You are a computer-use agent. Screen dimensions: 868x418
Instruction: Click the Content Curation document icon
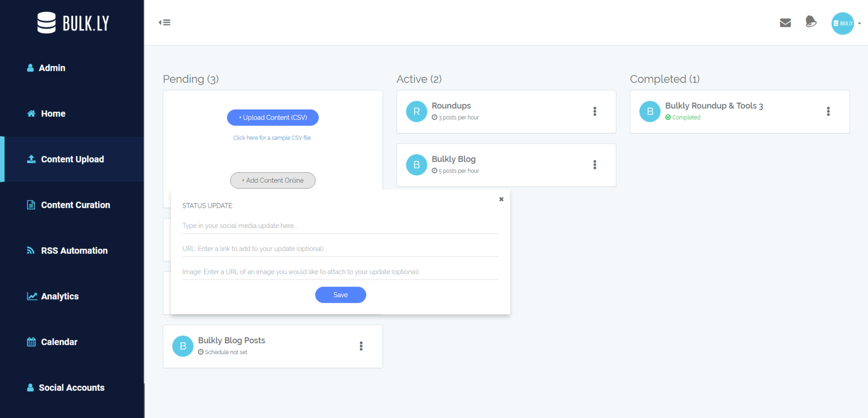click(x=31, y=205)
